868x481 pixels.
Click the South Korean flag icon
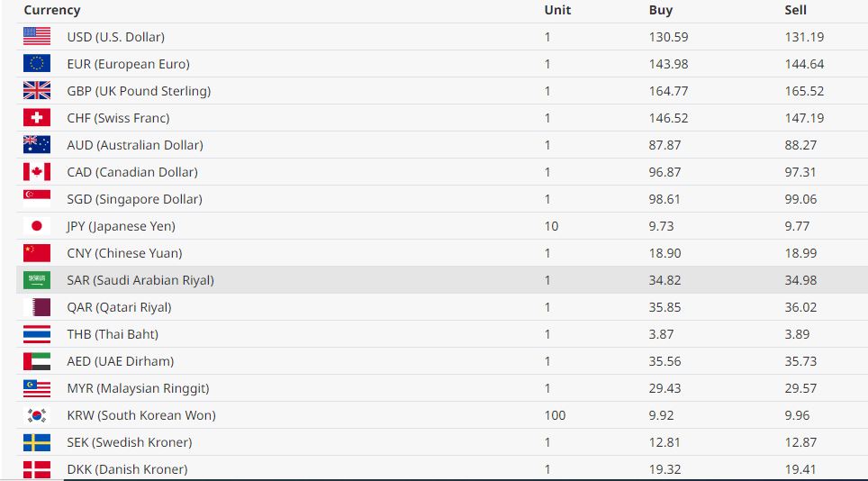[37, 415]
